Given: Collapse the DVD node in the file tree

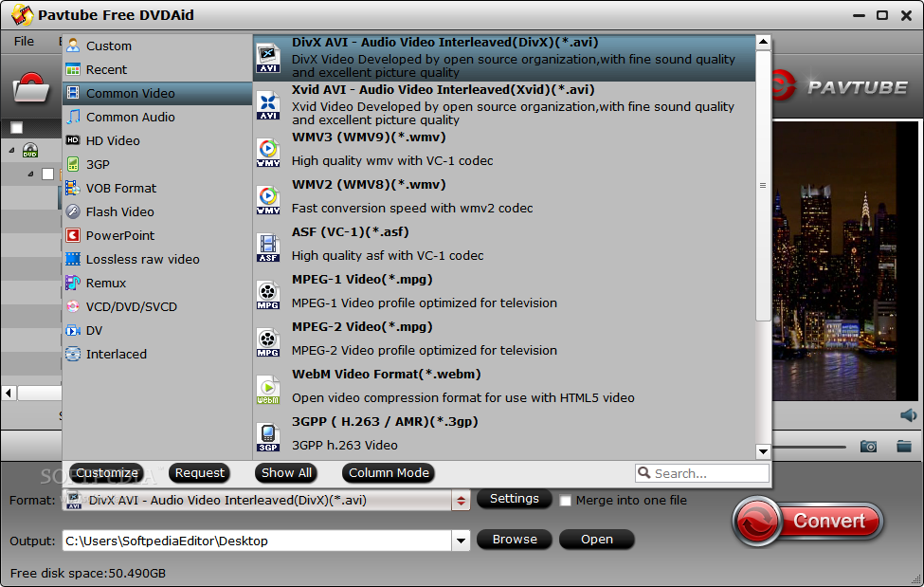Looking at the screenshot, I should [11, 151].
